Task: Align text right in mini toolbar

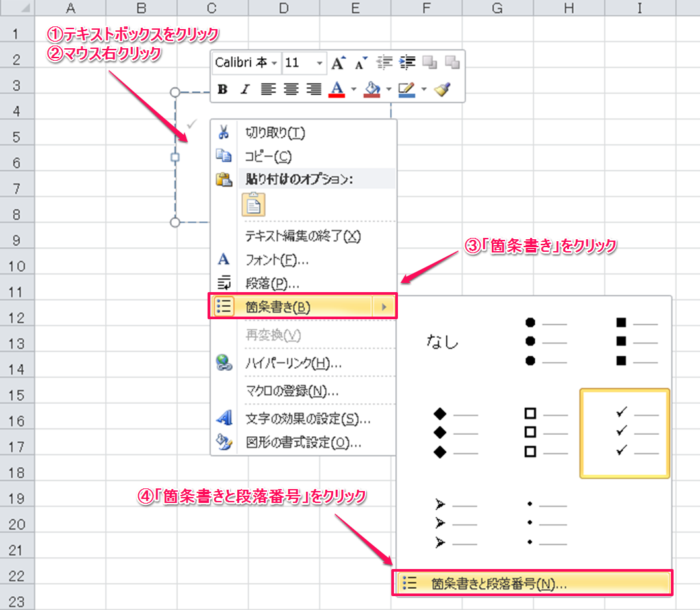Action: 314,89
